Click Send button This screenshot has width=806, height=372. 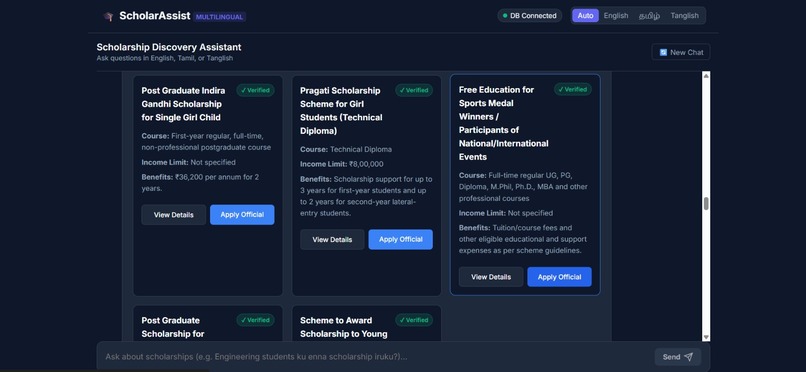click(x=677, y=357)
